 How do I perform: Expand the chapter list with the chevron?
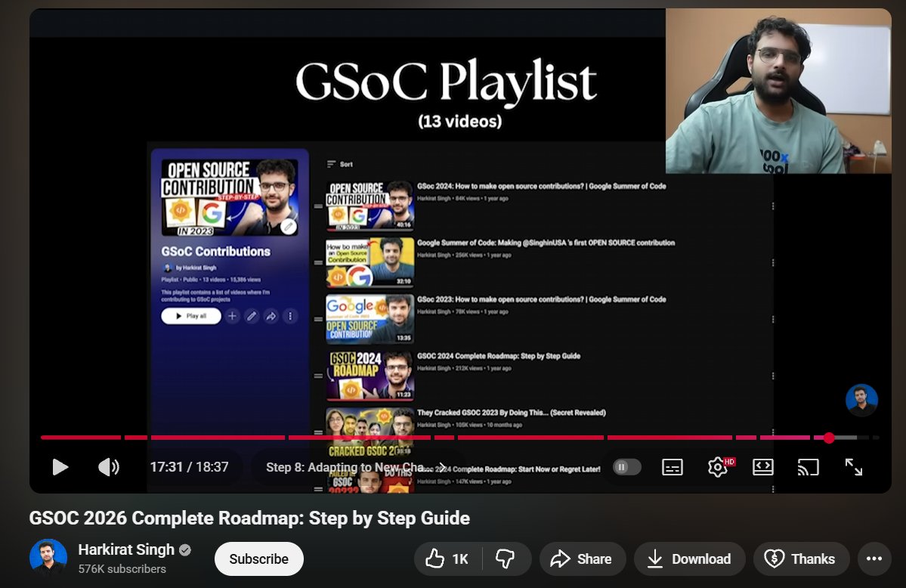pos(442,467)
